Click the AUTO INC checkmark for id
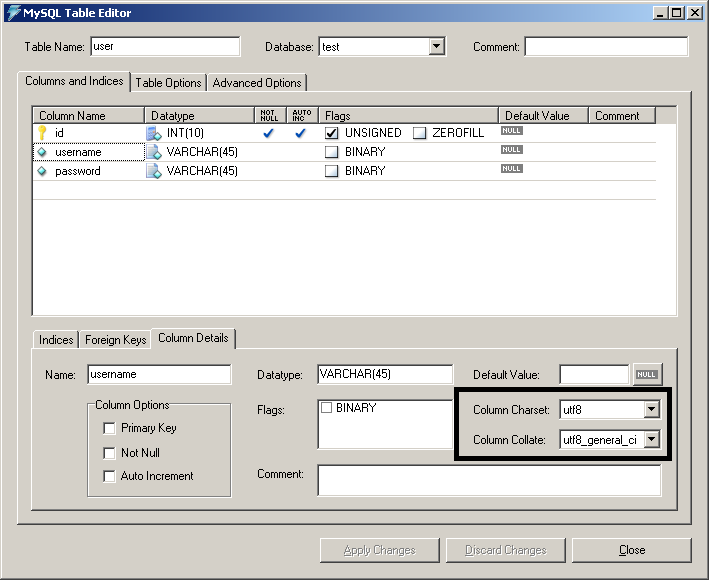709x580 pixels. coord(300,133)
